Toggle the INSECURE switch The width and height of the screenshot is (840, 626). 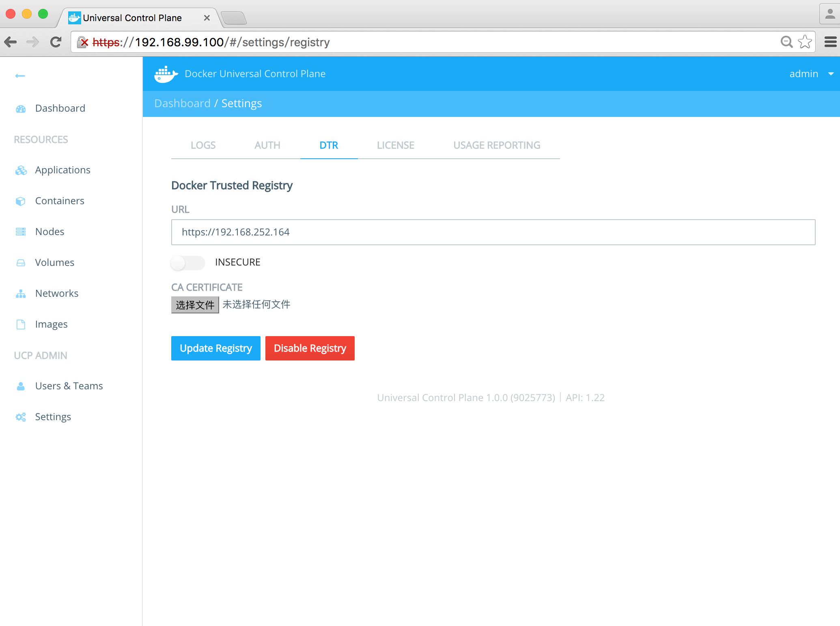tap(187, 263)
